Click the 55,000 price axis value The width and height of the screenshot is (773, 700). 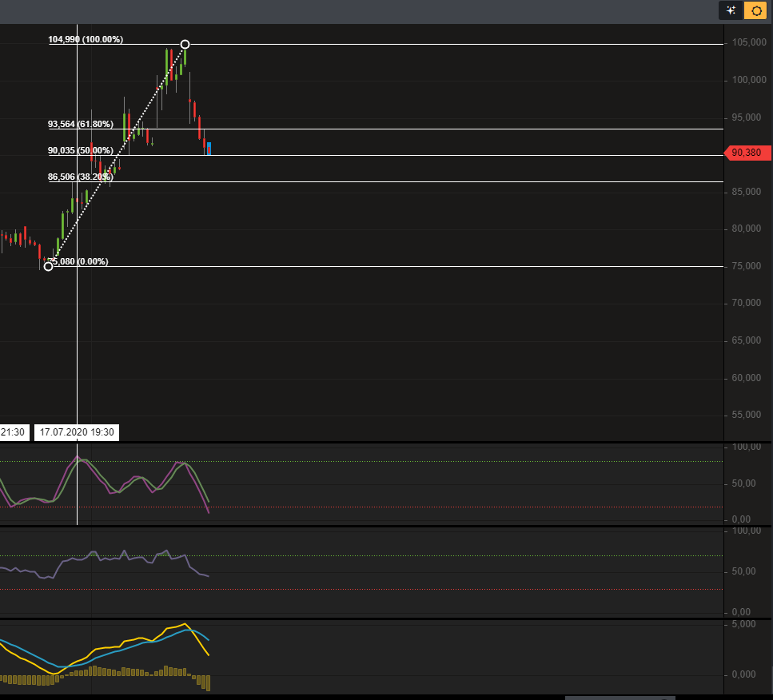point(747,415)
